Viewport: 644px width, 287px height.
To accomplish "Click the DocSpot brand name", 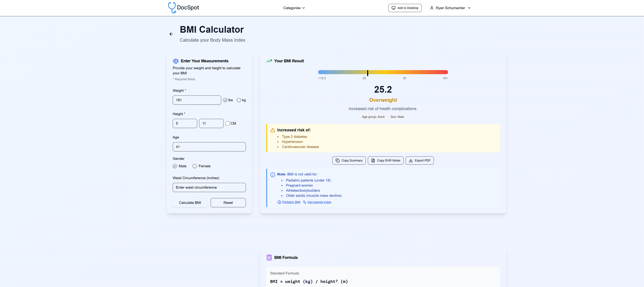I will (x=188, y=7).
